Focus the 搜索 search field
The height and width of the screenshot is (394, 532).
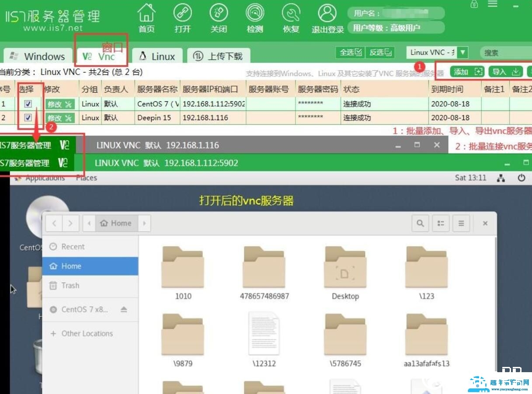point(506,52)
